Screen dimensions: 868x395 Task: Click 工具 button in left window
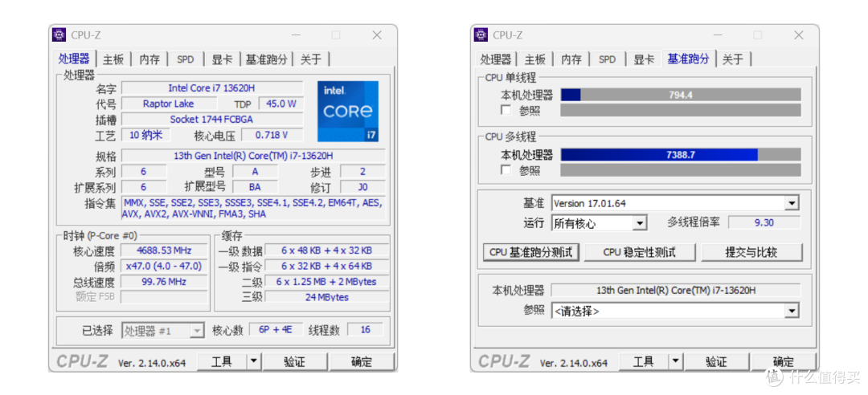(x=222, y=362)
